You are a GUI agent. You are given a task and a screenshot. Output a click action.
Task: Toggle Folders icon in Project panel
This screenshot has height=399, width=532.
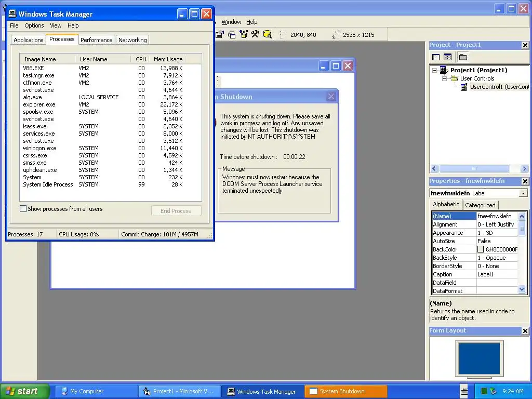pyautogui.click(x=463, y=57)
